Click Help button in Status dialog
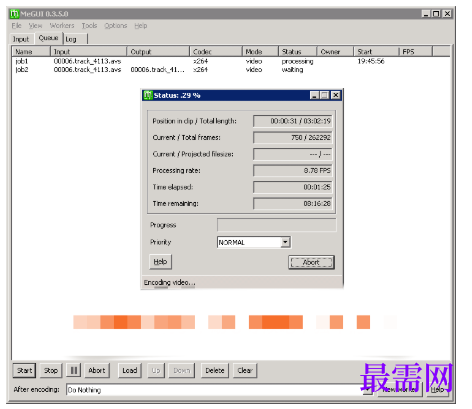This screenshot has width=472, height=409. coord(160,262)
